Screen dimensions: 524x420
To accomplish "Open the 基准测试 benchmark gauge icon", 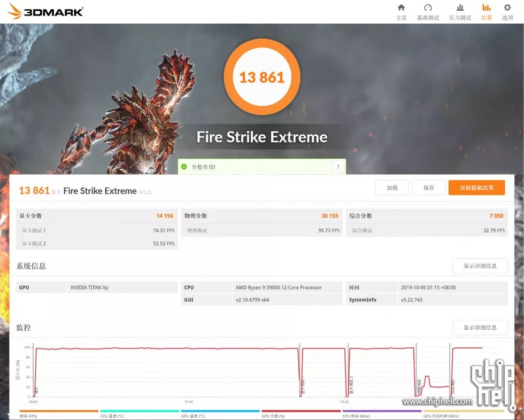I will pos(428,7).
